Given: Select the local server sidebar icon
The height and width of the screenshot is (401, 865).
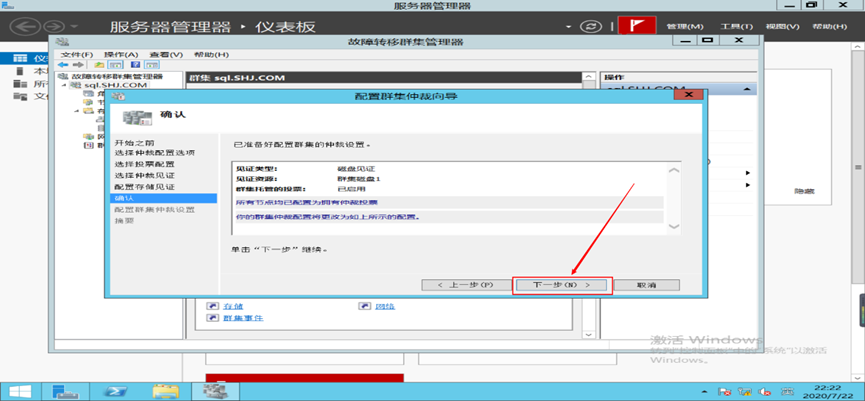Looking at the screenshot, I should click(x=20, y=71).
